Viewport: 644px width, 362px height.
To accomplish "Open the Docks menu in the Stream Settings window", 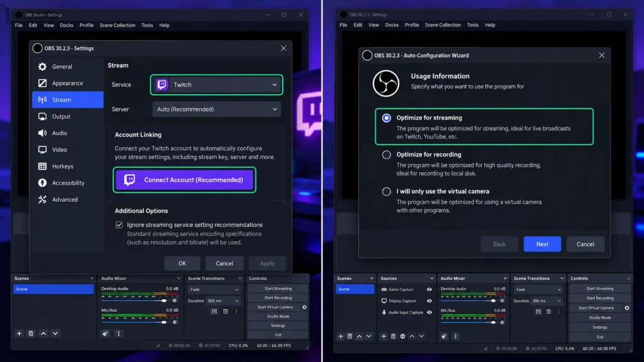I will point(67,25).
